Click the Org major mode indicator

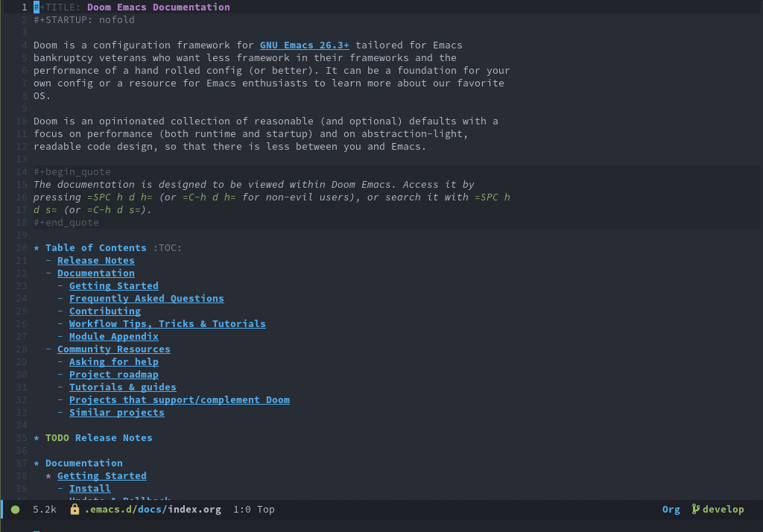(x=671, y=510)
